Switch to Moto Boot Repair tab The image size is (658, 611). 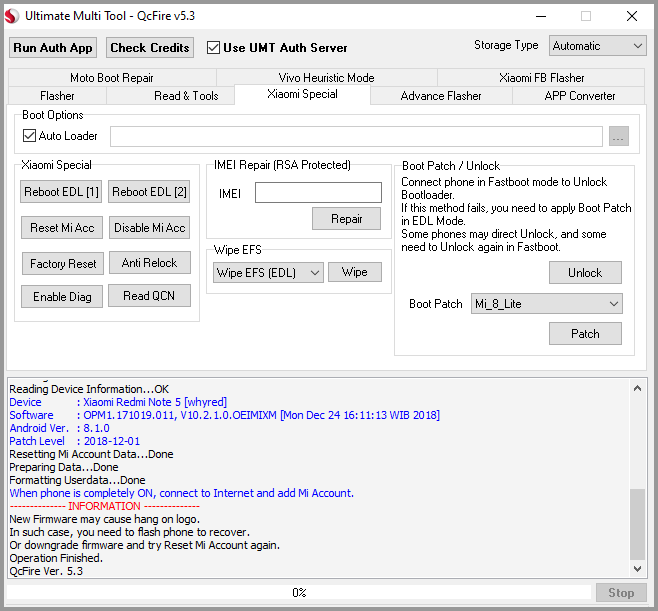(112, 78)
